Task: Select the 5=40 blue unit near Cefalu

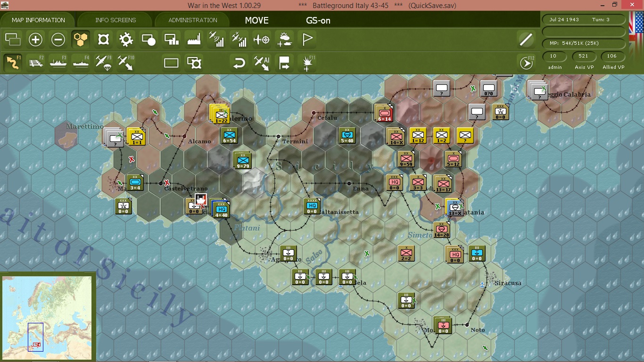Action: point(347,136)
